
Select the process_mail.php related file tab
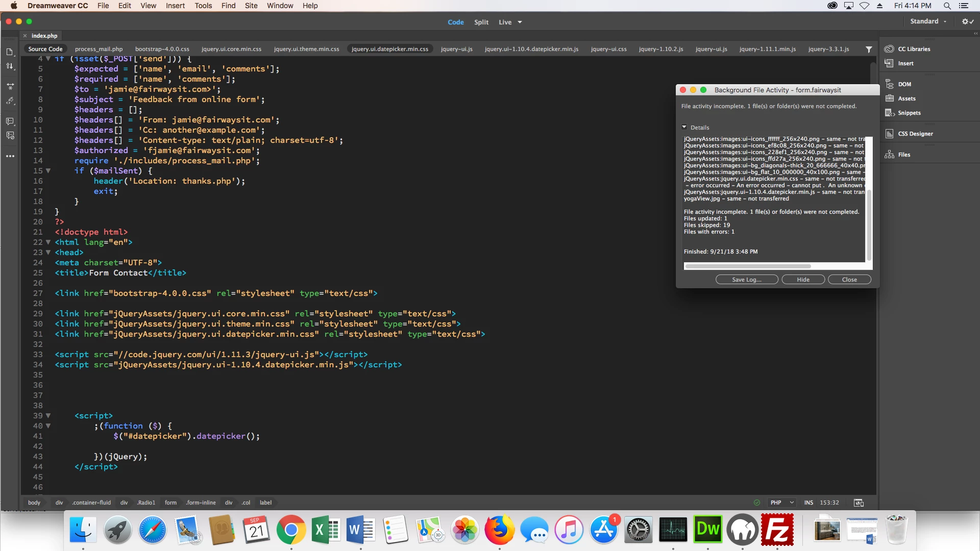point(99,49)
